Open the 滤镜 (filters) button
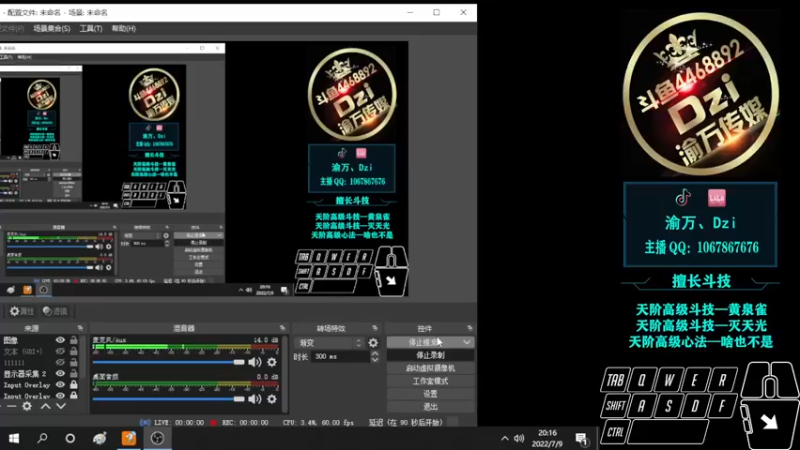 tap(55, 311)
